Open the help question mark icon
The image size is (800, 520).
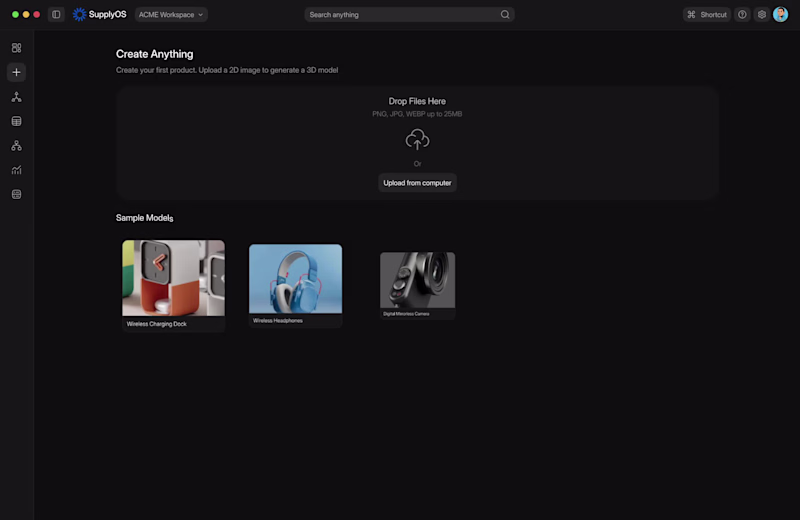[742, 14]
